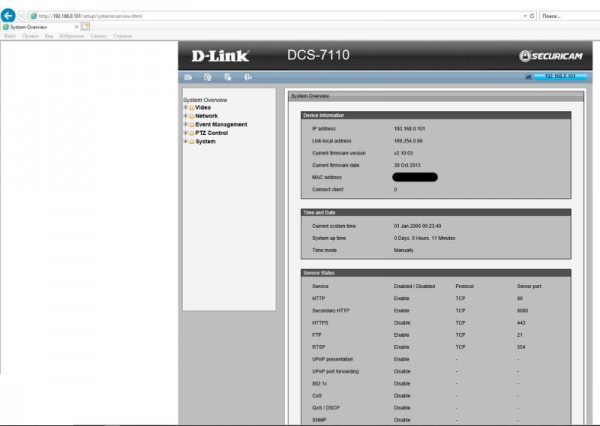Image resolution: width=600 pixels, height=426 pixels.
Task: Click the Поиск search box
Action: tap(569, 16)
